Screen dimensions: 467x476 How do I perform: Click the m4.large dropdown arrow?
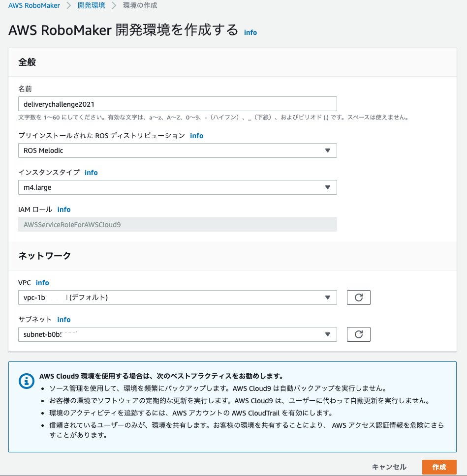pos(328,187)
